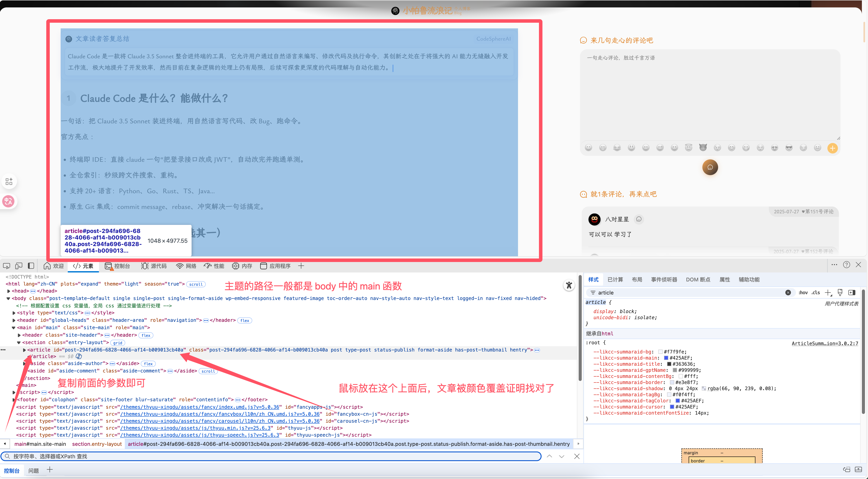Go to next search result arrow
Image resolution: width=868 pixels, height=479 pixels.
point(562,457)
